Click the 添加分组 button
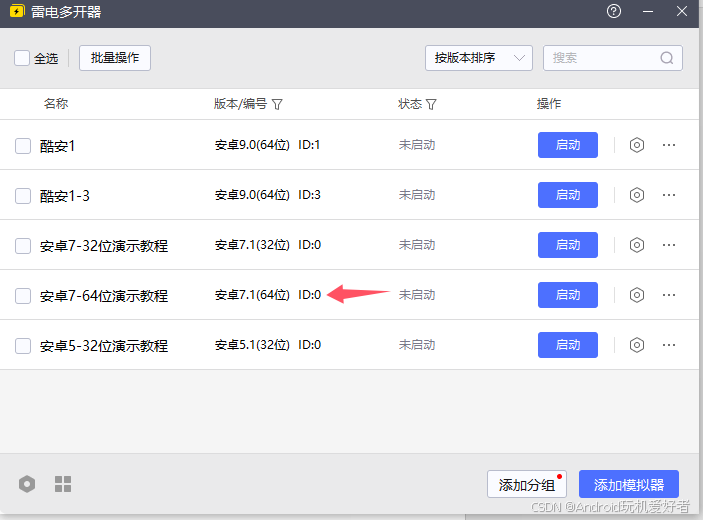 tap(527, 484)
